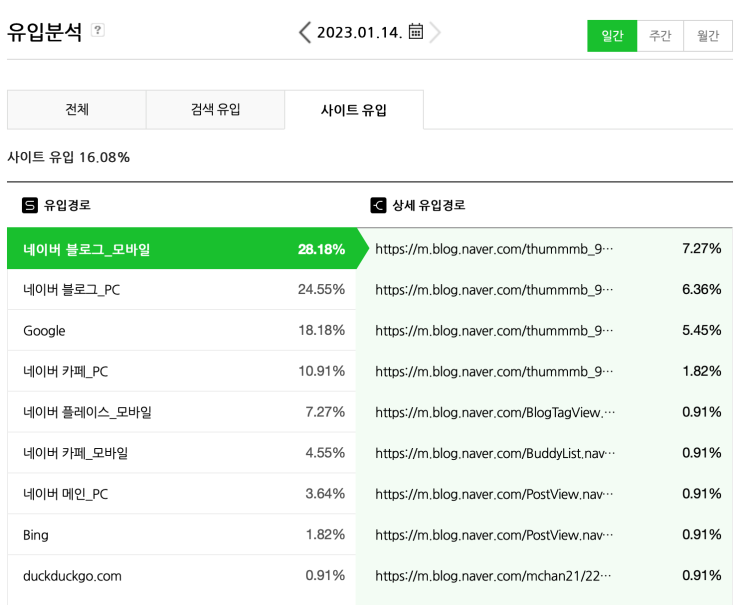Select 일간 daily view
This screenshot has height=605, width=743.
click(612, 36)
